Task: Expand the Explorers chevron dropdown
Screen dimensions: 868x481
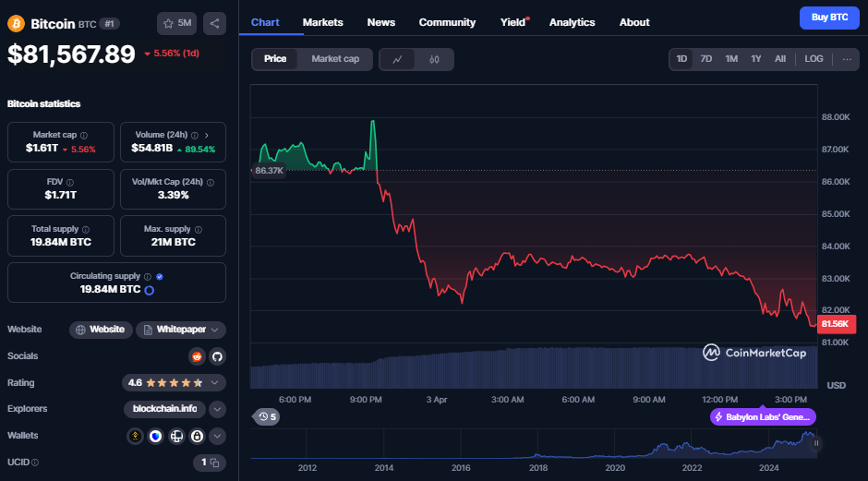Action: [x=218, y=410]
